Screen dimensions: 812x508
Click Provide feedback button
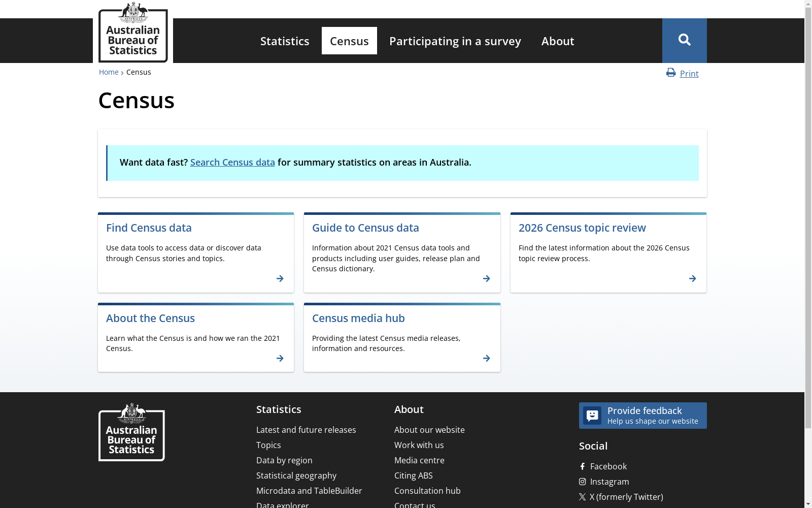(x=643, y=416)
